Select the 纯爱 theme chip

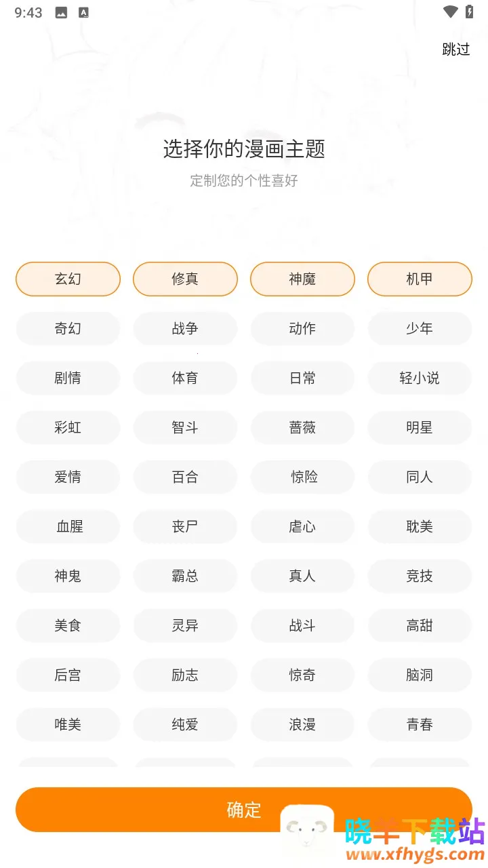click(185, 724)
